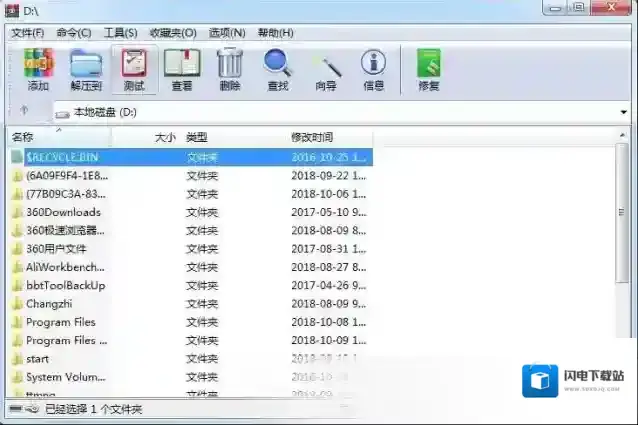Select the Changzhi folder name
This screenshot has width=638, height=425.
click(49, 304)
